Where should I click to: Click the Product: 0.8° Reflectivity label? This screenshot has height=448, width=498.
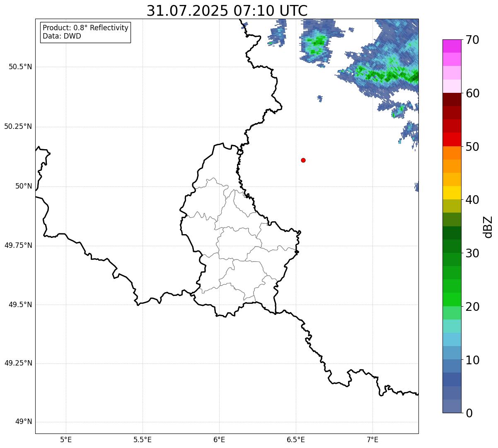pyautogui.click(x=86, y=28)
